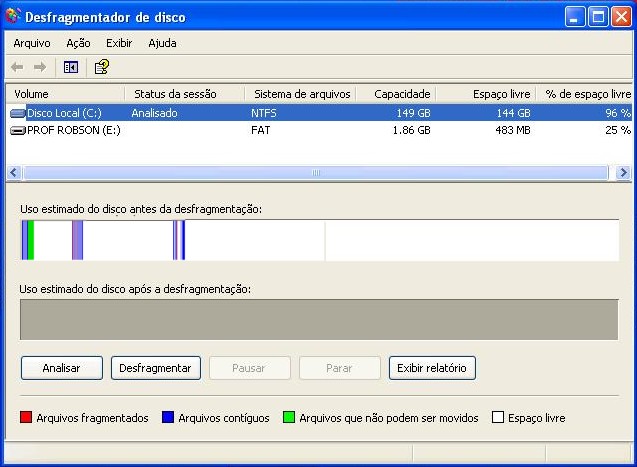
Task: Open the Ação menu
Action: click(78, 43)
